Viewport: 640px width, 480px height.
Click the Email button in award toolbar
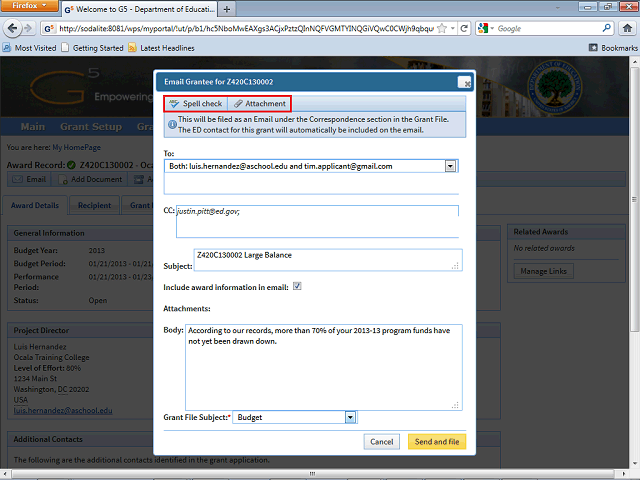(x=29, y=179)
